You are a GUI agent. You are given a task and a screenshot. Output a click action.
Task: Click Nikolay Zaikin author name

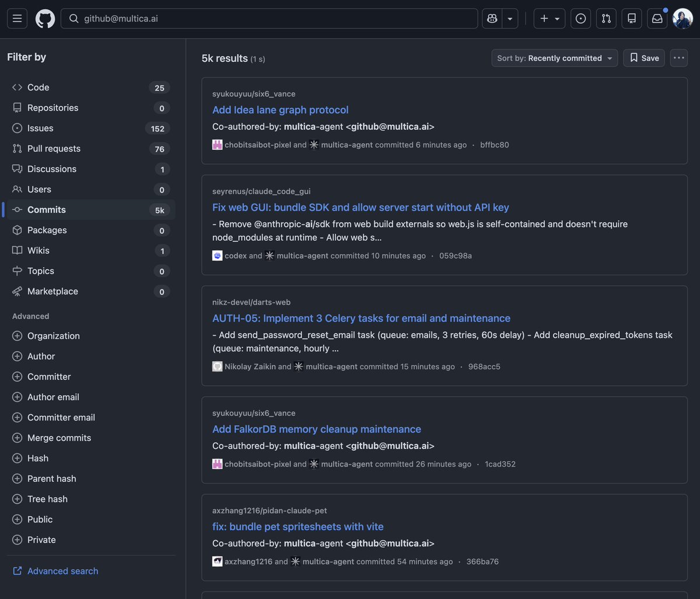[x=250, y=366]
